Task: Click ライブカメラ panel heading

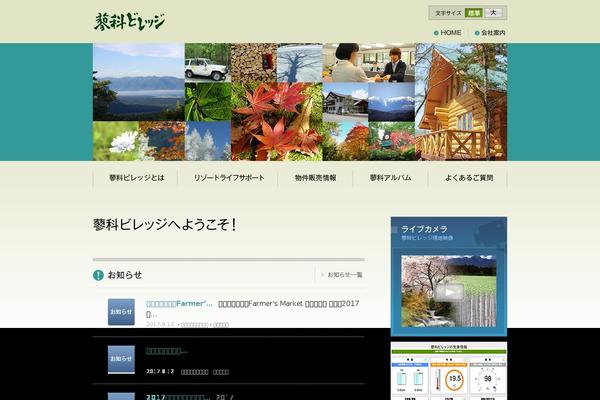Action: pos(424,229)
